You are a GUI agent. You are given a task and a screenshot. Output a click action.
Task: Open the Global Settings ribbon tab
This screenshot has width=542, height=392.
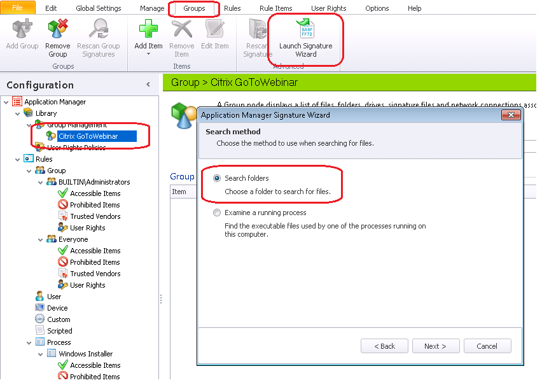pos(99,8)
